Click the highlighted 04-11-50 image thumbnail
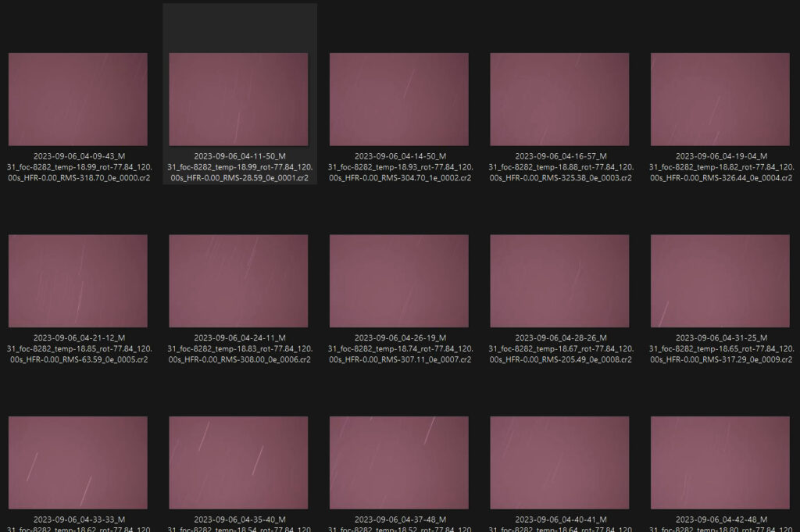Viewport: 800px width, 532px height. (x=238, y=99)
